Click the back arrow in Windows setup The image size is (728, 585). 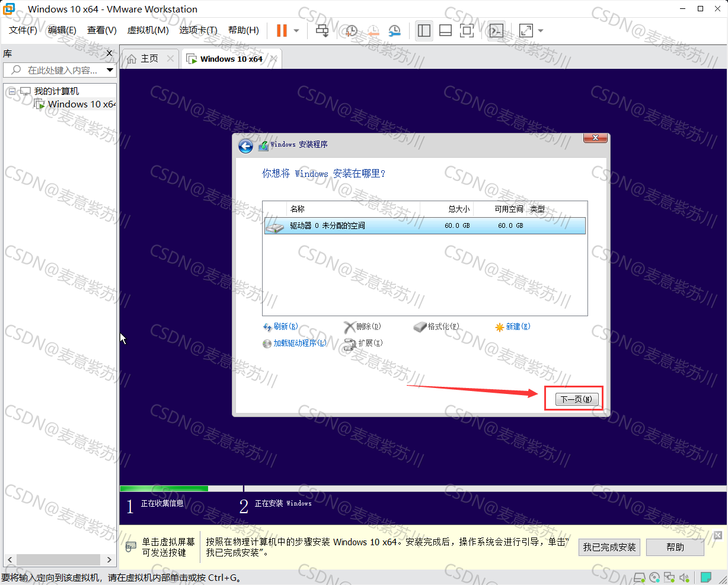coord(245,146)
